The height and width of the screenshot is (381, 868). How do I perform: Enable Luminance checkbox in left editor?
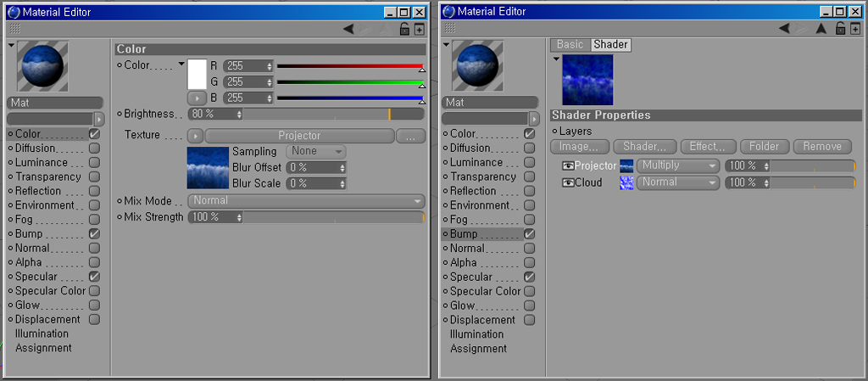coord(95,162)
